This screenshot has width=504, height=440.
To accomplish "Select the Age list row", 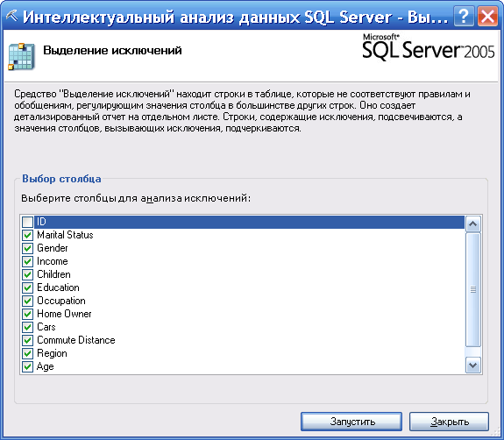I will (x=243, y=366).
